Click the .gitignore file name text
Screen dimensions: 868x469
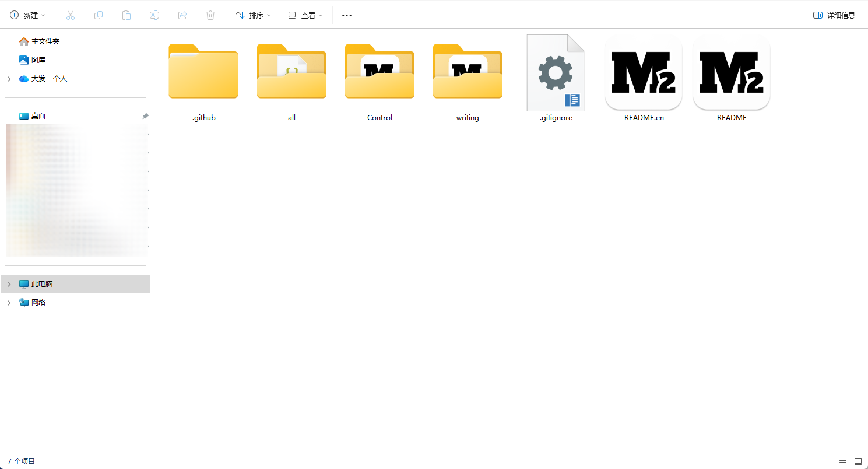(x=556, y=118)
